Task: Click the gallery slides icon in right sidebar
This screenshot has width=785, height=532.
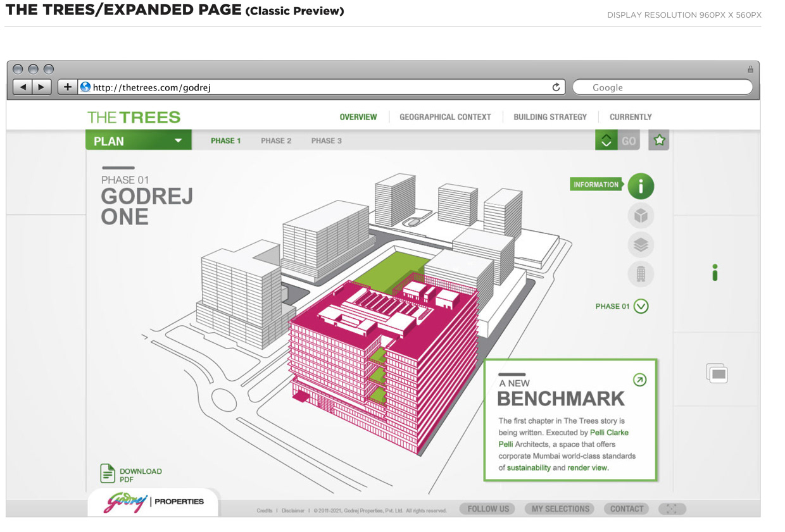Action: pos(717,373)
